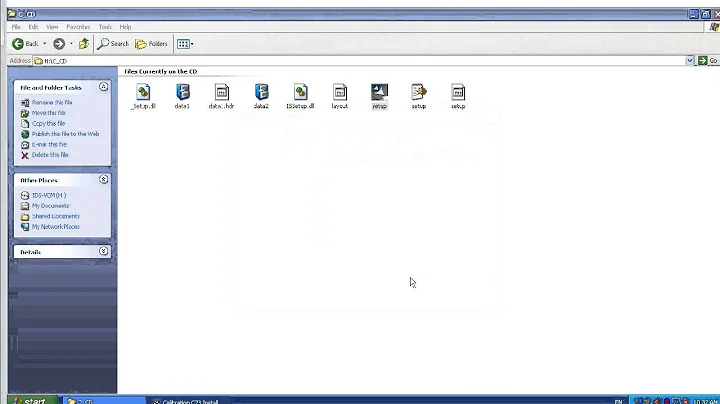Select the layout file icon
720x404 pixels.
[340, 92]
